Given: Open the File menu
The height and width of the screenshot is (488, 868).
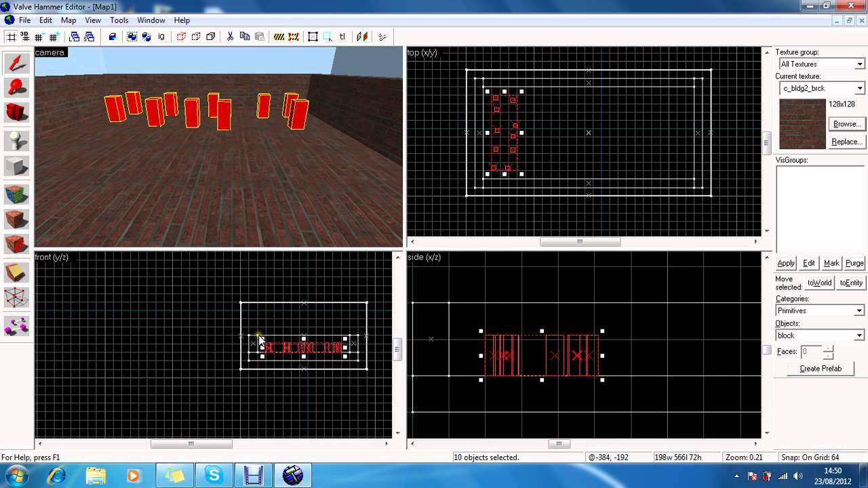Looking at the screenshot, I should pyautogui.click(x=24, y=20).
